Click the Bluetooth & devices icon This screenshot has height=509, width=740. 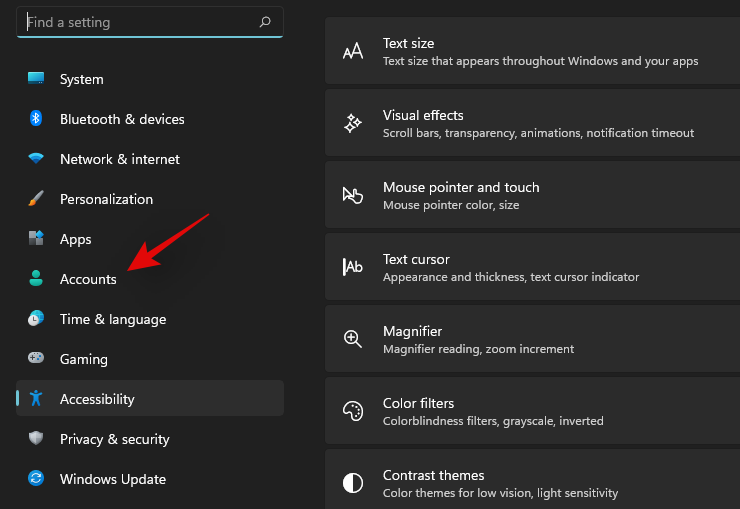coord(36,119)
